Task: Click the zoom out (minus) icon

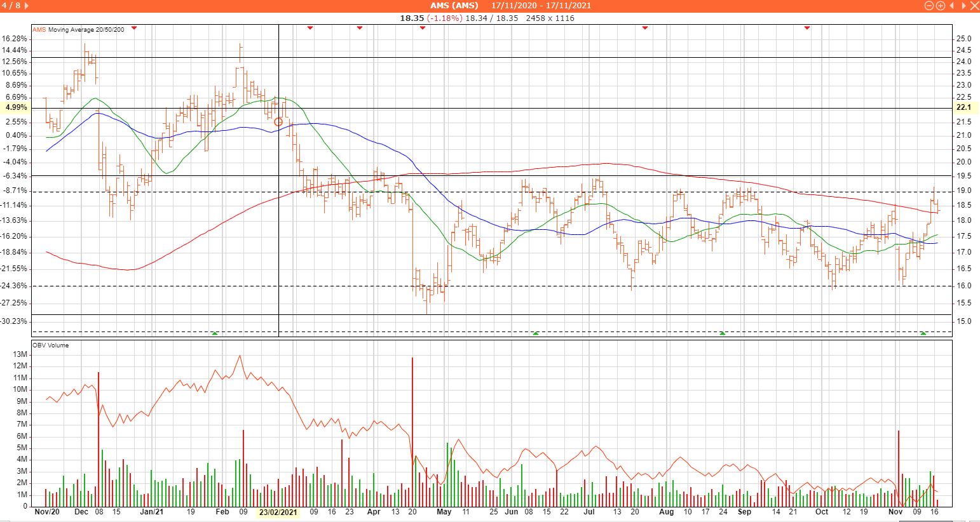Action: pyautogui.click(x=929, y=6)
